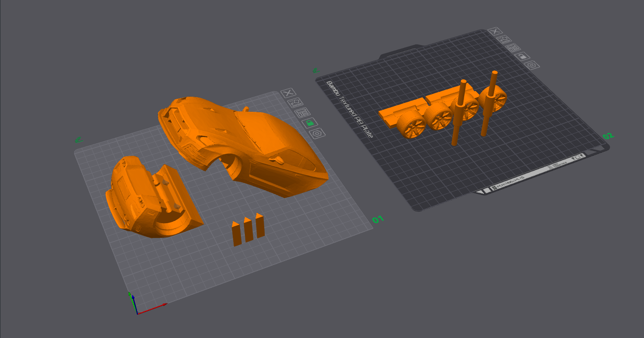Viewport: 644px width, 338px height.
Task: Select the leftmost small pointed pin
Action: (x=237, y=234)
